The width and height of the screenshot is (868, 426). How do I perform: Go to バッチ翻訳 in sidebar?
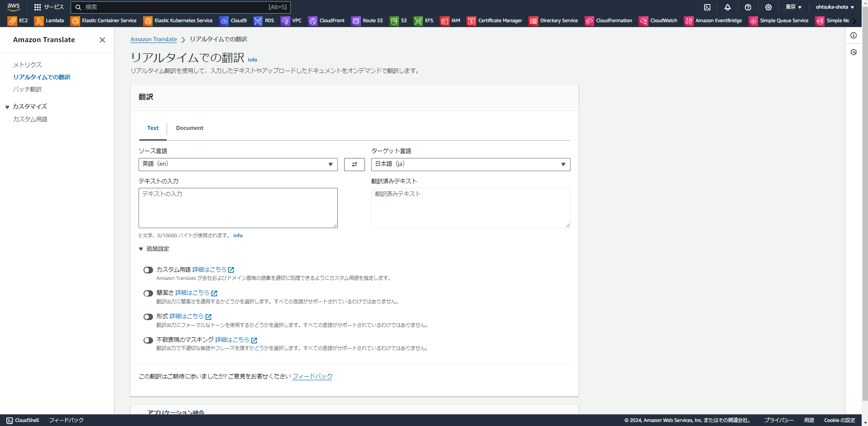[x=27, y=90]
